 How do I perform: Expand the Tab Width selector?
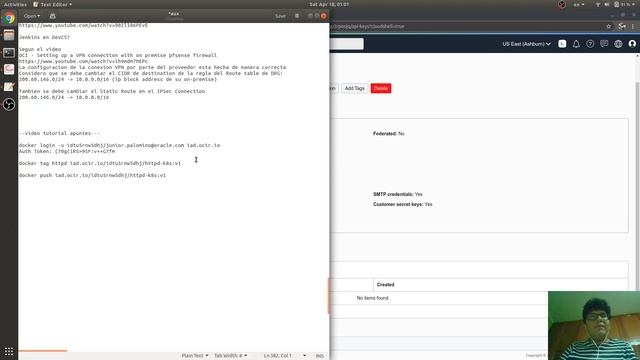[231, 356]
